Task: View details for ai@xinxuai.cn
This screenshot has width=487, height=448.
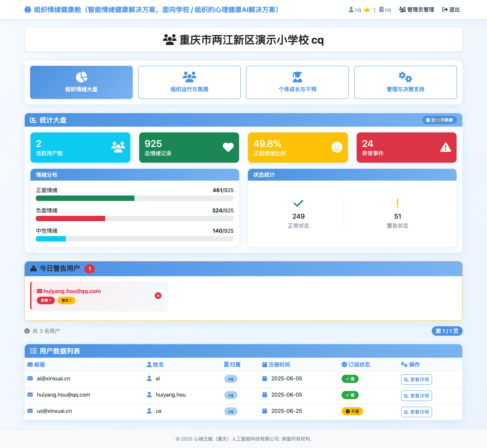Action: [x=416, y=379]
